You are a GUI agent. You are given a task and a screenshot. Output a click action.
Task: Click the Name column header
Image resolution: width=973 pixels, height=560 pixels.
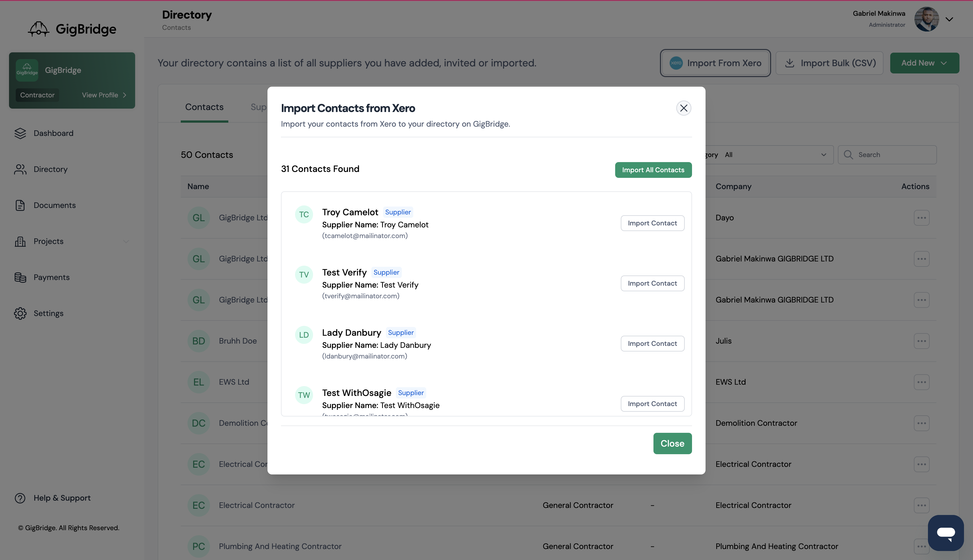point(198,187)
